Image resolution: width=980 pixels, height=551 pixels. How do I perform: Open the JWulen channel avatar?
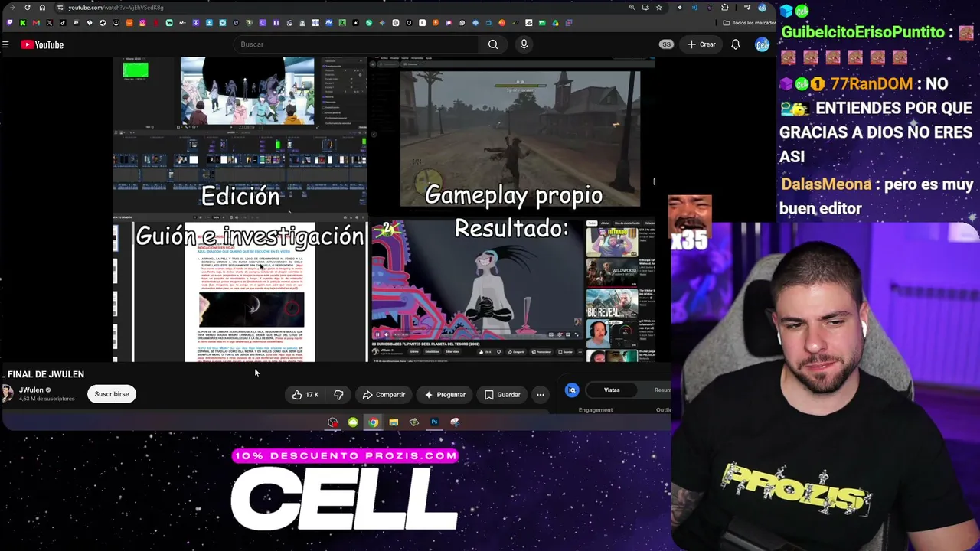pyautogui.click(x=8, y=393)
